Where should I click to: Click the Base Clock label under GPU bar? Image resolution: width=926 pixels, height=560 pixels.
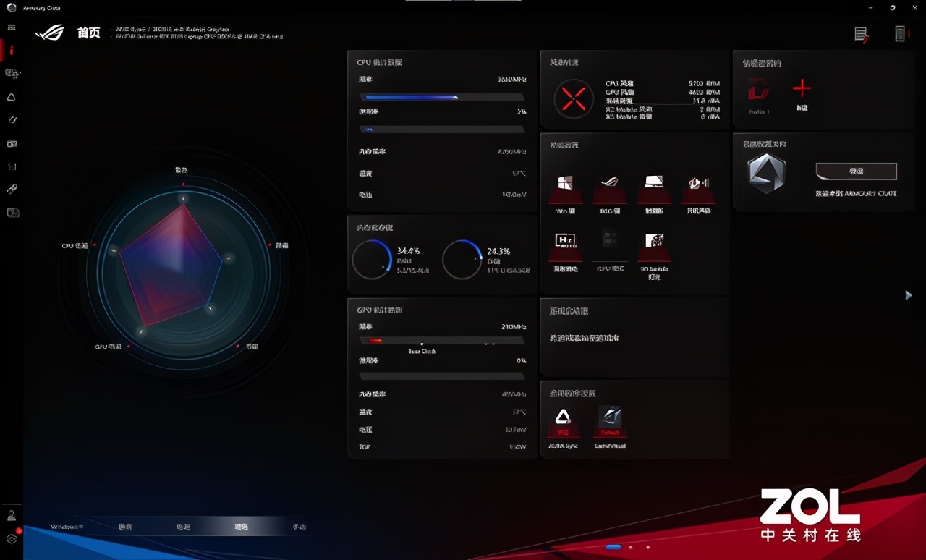click(x=422, y=352)
